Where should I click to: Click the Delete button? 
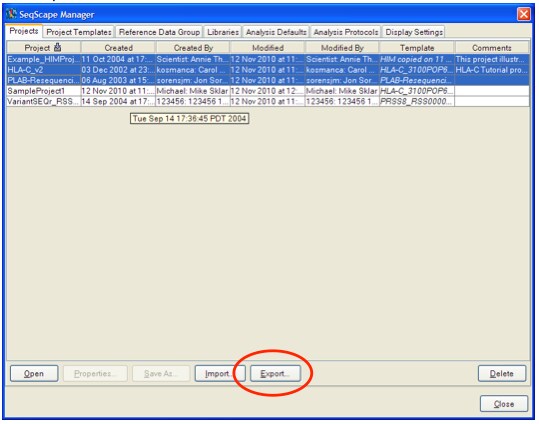click(x=502, y=373)
